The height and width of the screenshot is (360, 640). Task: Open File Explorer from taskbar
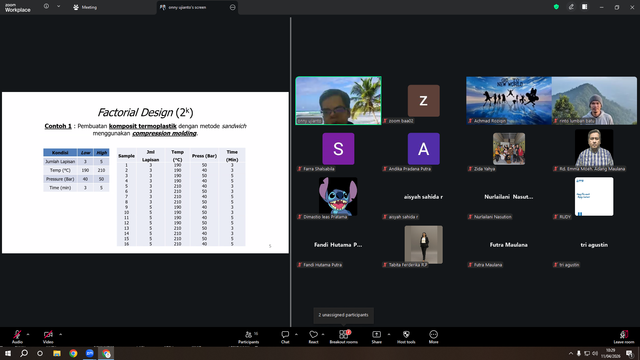coord(57,353)
